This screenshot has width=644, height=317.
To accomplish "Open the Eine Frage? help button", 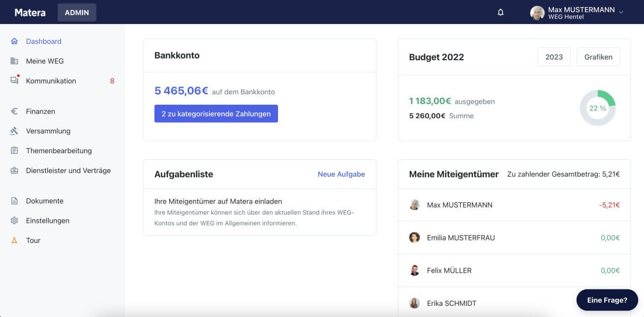I will pos(607,300).
